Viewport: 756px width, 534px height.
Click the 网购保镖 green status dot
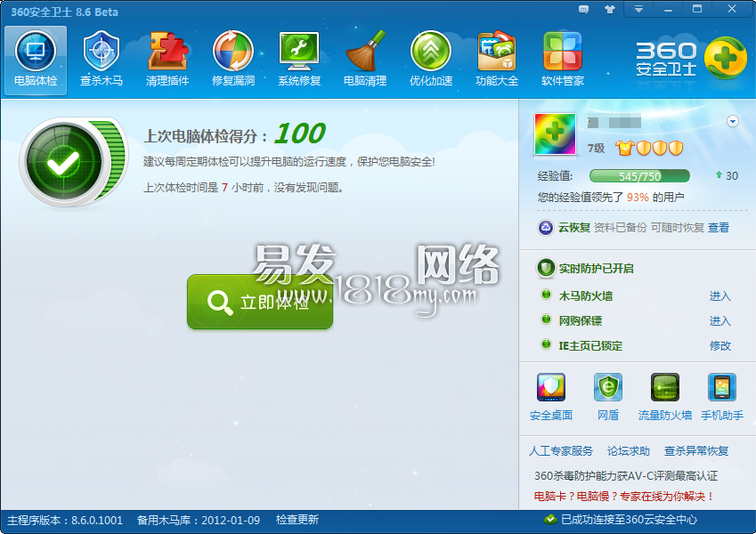coord(546,319)
